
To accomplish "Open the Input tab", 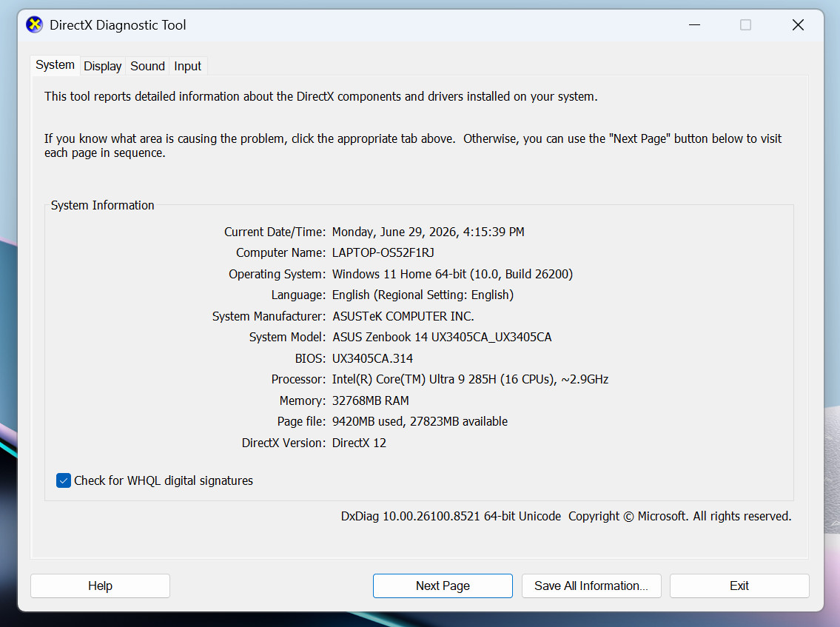I will click(x=187, y=66).
